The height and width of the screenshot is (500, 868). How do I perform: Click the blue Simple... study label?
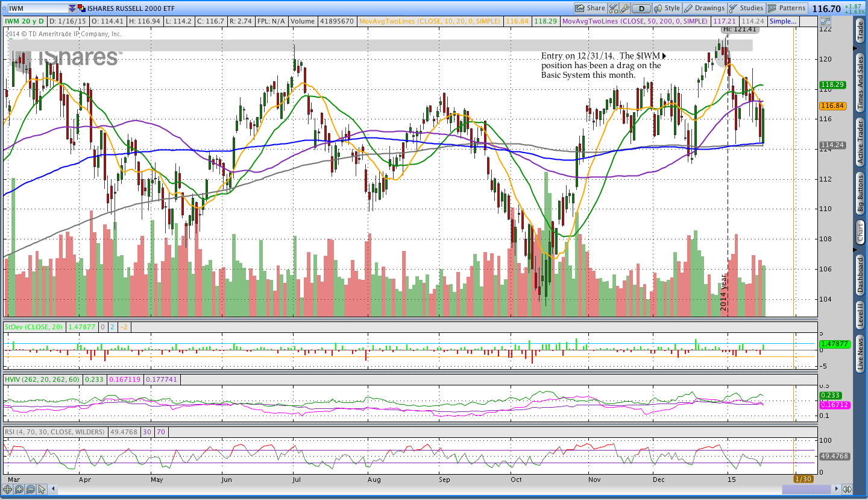pos(783,21)
